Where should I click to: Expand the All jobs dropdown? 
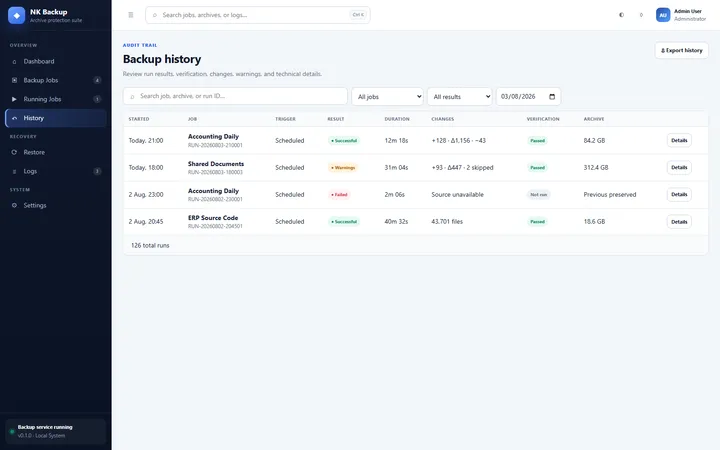click(x=388, y=96)
